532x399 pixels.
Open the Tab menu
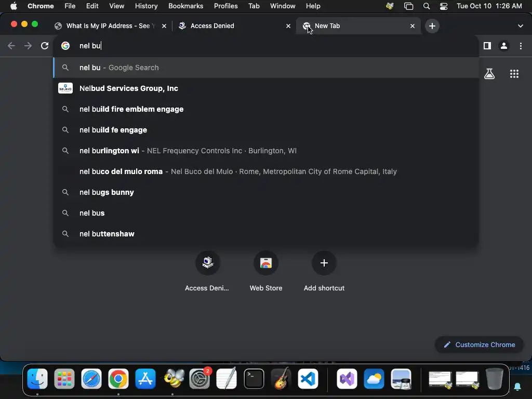click(254, 6)
